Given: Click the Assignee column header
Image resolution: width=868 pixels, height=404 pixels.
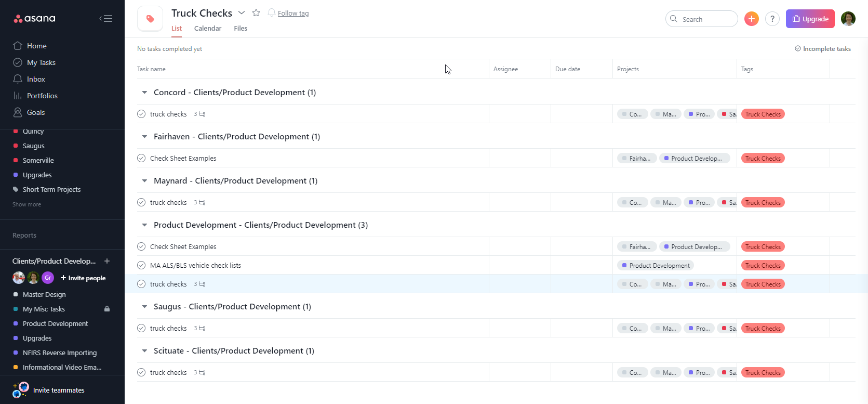Looking at the screenshot, I should coord(505,69).
